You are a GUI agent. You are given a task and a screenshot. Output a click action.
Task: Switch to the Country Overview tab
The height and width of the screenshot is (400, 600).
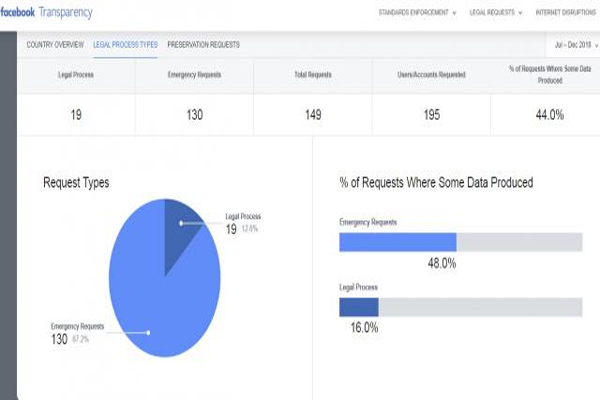pos(55,45)
